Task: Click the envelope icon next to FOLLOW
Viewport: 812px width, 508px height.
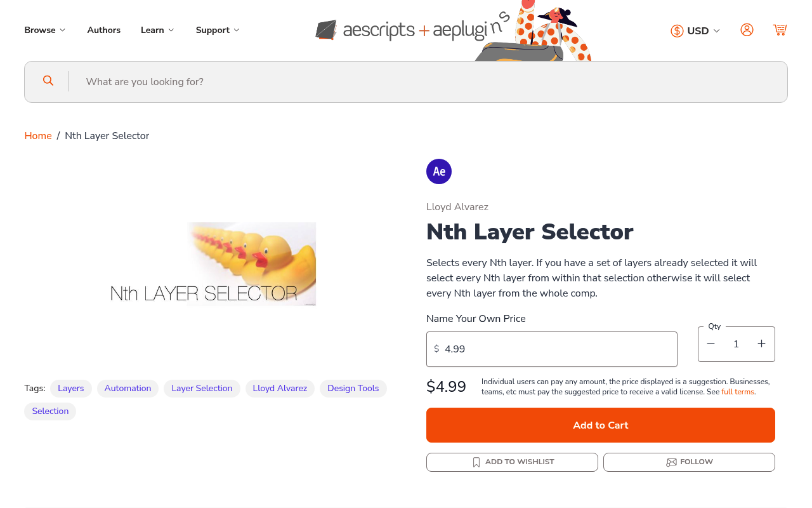Action: (x=671, y=462)
